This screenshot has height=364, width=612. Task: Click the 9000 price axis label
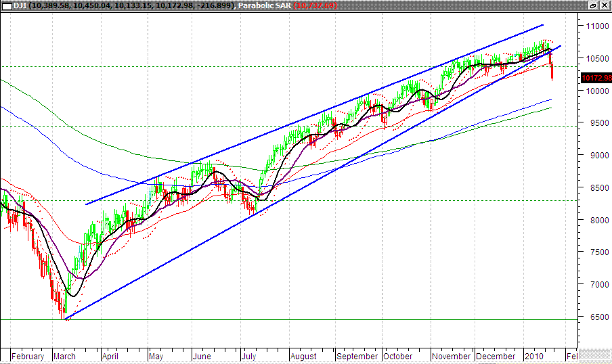pyautogui.click(x=599, y=156)
